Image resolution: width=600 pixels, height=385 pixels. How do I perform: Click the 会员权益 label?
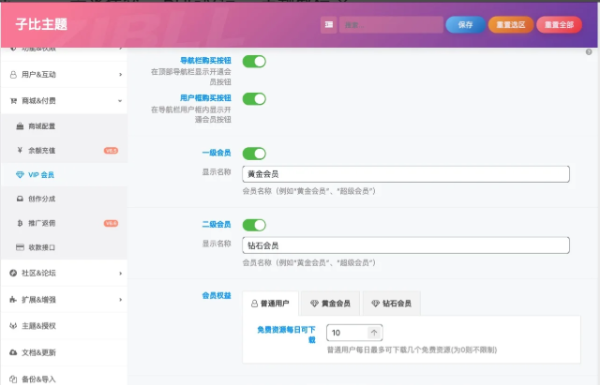click(x=217, y=295)
